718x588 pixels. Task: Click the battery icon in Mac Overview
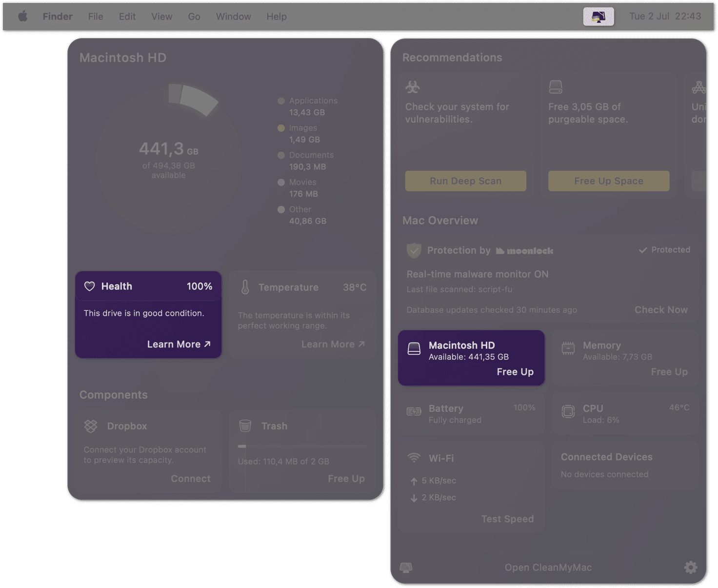(414, 411)
